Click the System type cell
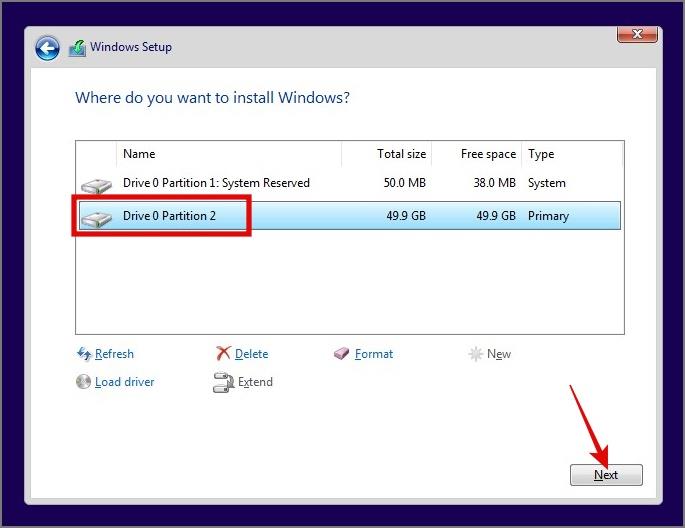The height and width of the screenshot is (528, 685). point(547,183)
